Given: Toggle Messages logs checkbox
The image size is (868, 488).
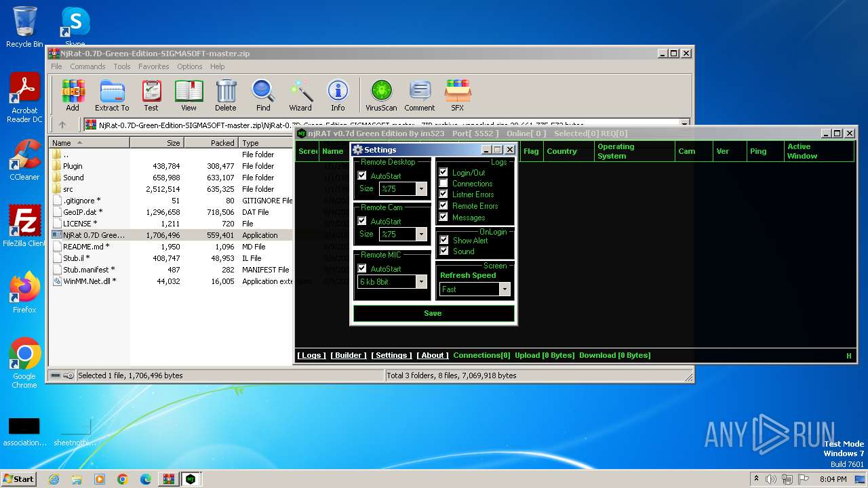Looking at the screenshot, I should point(443,217).
